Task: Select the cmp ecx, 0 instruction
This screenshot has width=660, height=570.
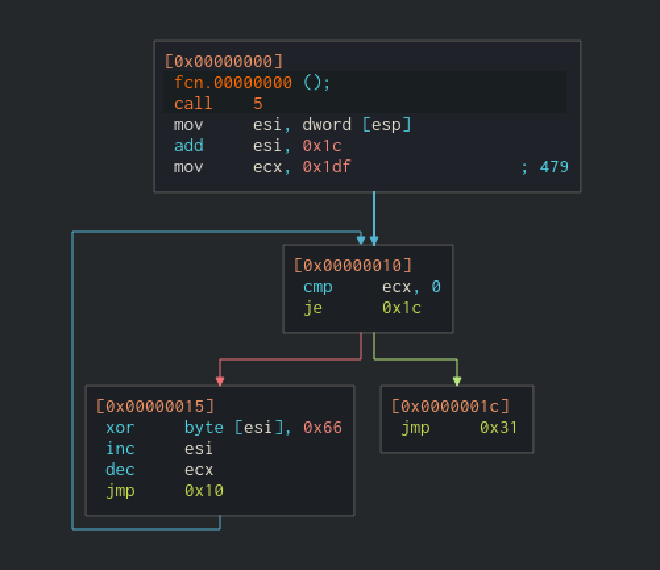Action: [x=371, y=286]
